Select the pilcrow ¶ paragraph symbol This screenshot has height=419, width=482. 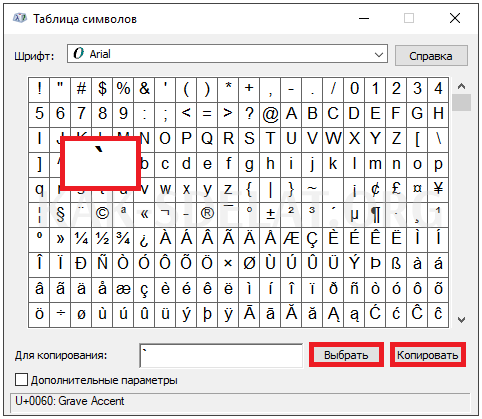point(375,214)
